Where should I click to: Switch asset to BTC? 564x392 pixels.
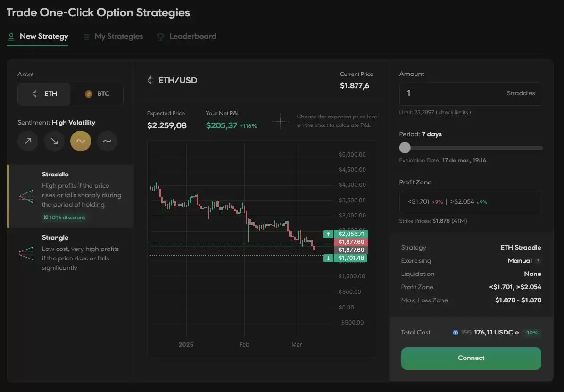click(x=97, y=94)
